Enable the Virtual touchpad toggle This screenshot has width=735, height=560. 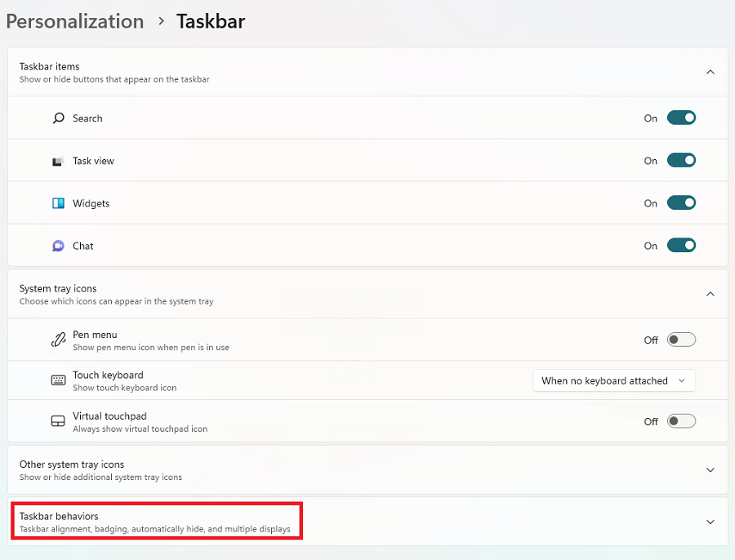pyautogui.click(x=681, y=421)
